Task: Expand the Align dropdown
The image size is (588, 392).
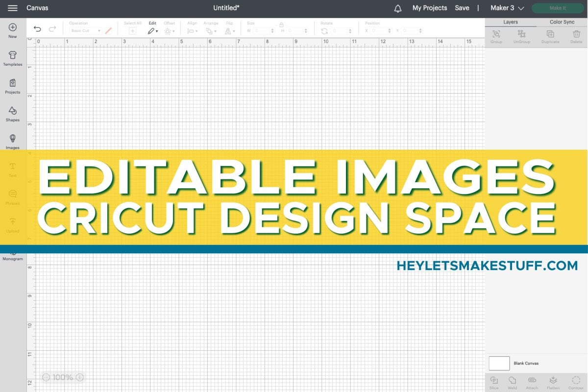Action: click(x=193, y=31)
